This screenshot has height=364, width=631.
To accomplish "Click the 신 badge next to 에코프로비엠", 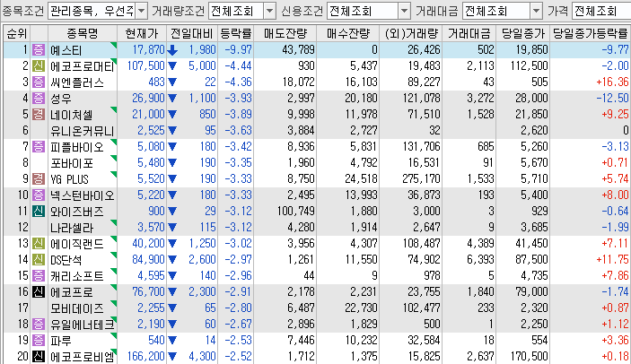I will (x=39, y=356).
